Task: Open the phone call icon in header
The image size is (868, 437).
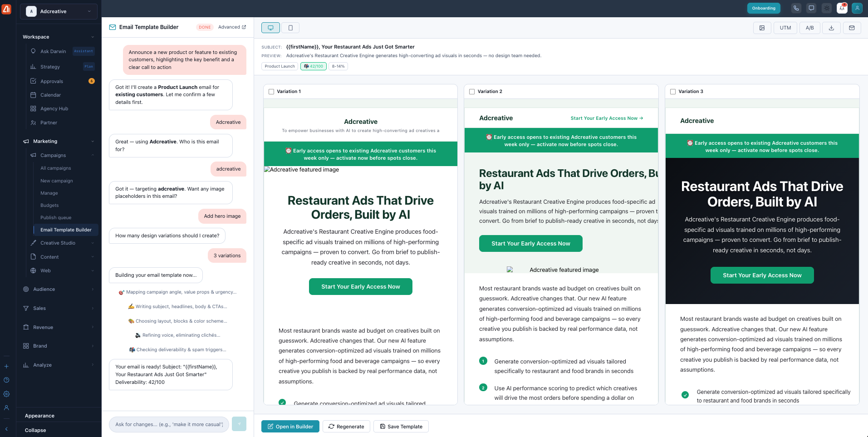Action: tap(796, 8)
